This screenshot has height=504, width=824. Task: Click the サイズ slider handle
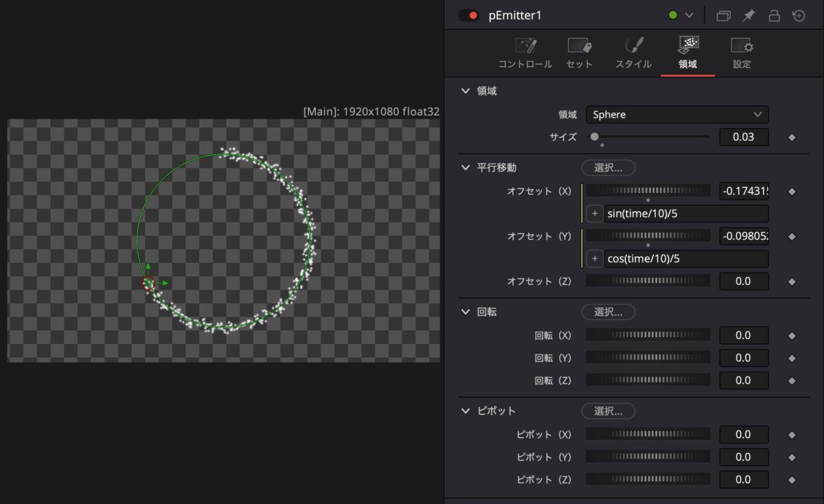(595, 137)
